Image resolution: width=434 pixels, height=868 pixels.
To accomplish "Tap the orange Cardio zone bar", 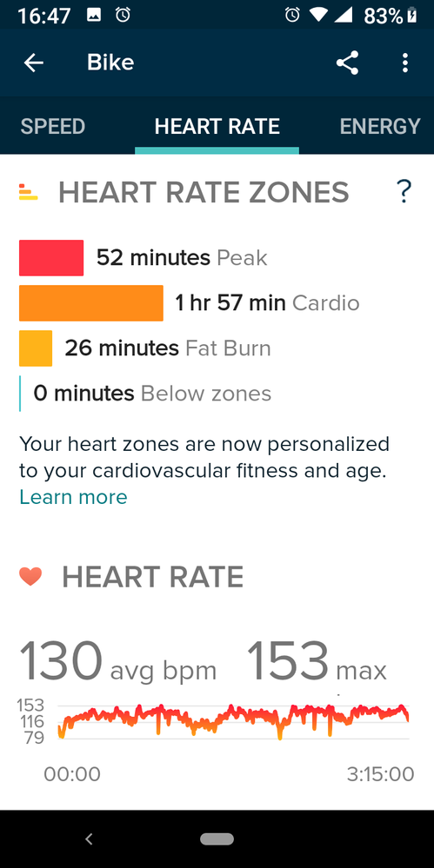I will tap(91, 303).
